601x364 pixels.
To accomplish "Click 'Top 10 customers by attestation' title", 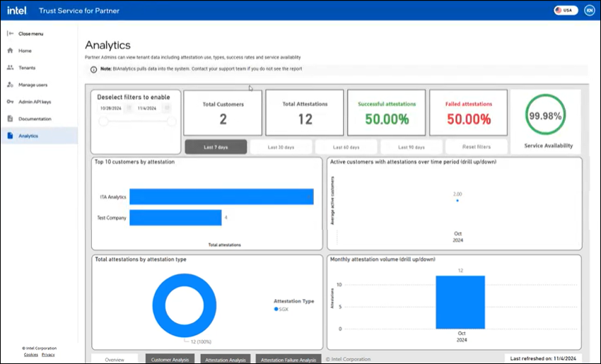I will click(134, 162).
